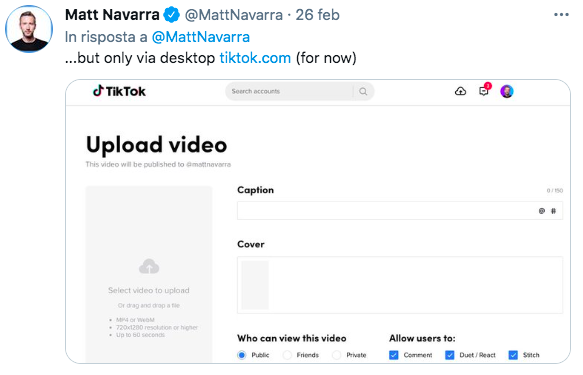Click the @MattNavarra reply mention link
583x375 pixels.
point(201,37)
